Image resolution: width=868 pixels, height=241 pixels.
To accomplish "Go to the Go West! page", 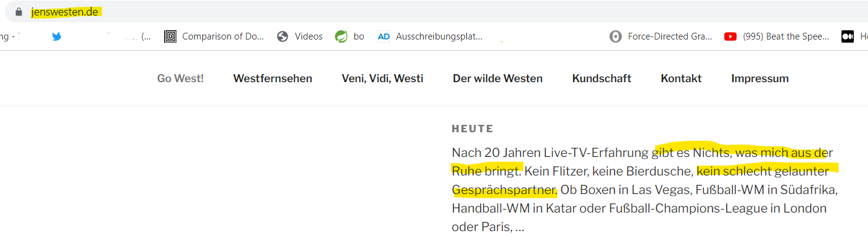I will click(180, 78).
